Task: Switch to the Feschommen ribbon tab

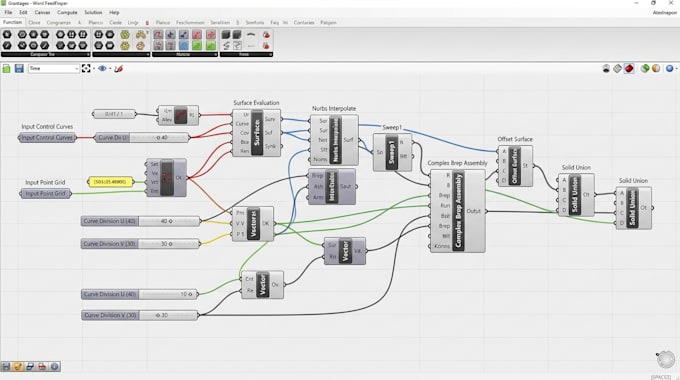Action: pos(190,23)
